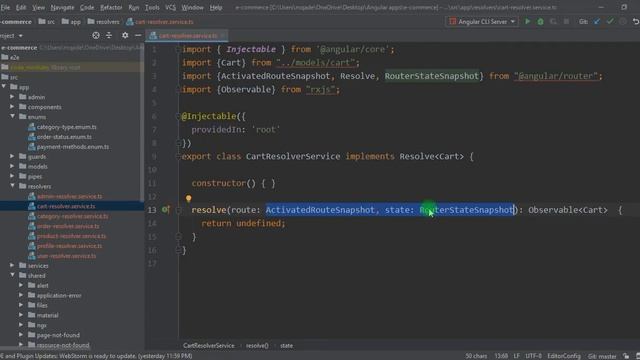Run the Angular CLI Server configuration
640x360 pixels.
click(527, 22)
